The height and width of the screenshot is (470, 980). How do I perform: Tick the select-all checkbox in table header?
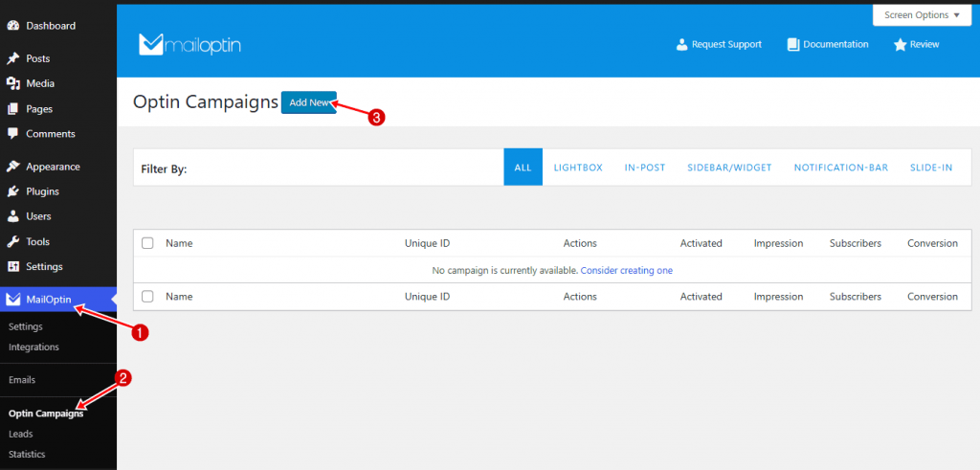[147, 243]
